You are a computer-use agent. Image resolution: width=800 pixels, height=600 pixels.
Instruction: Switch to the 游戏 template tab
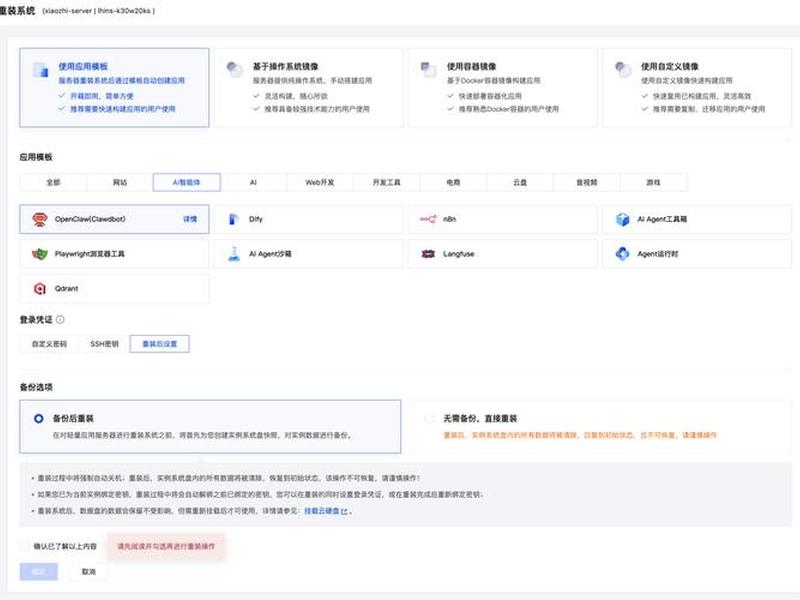pos(654,182)
